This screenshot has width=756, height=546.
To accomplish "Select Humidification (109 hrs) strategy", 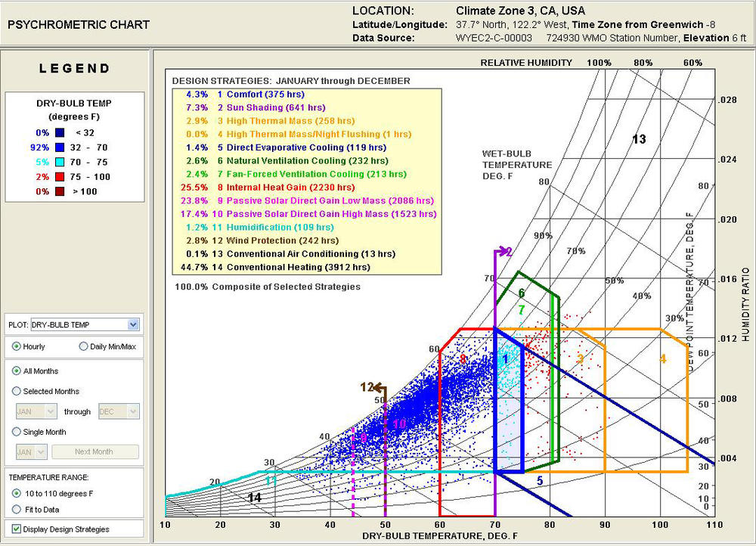I will 260,227.
